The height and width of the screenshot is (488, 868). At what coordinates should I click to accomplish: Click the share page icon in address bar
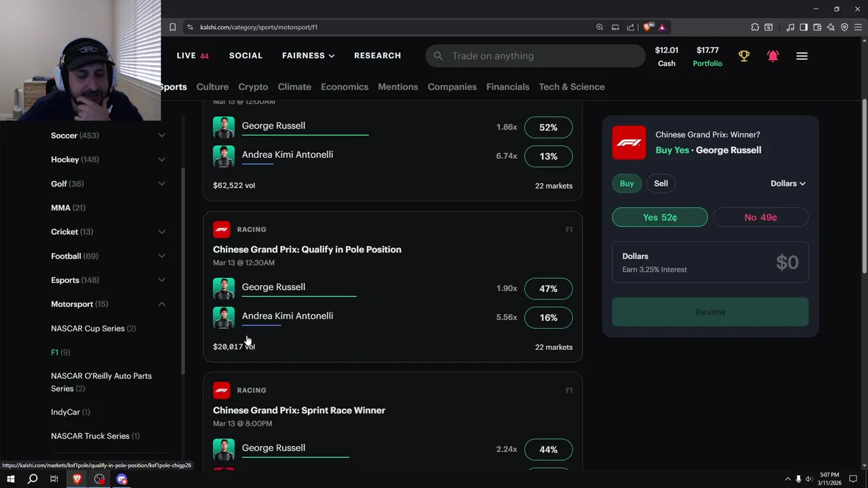631,27
